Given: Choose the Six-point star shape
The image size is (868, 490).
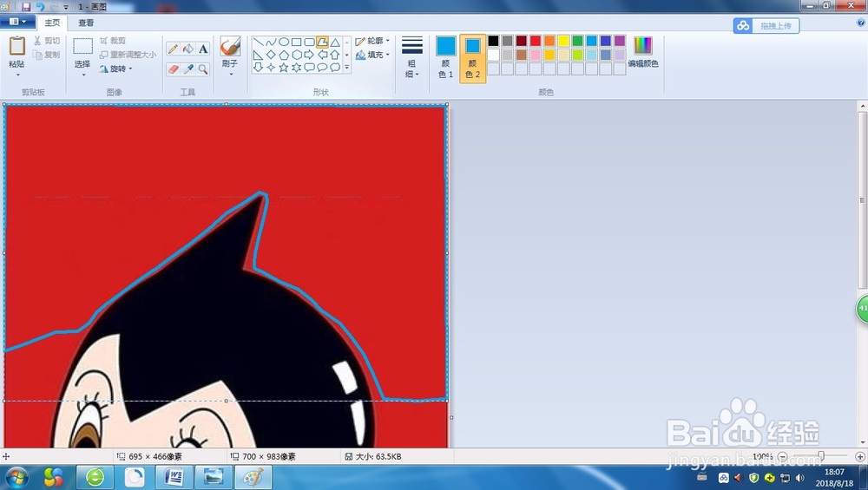Looking at the screenshot, I should (x=296, y=68).
